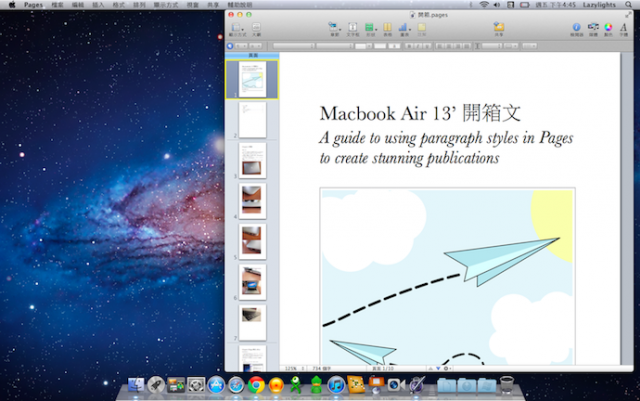The height and width of the screenshot is (401, 640).
Task: Open the gear action menu in status bar
Action: [x=447, y=368]
